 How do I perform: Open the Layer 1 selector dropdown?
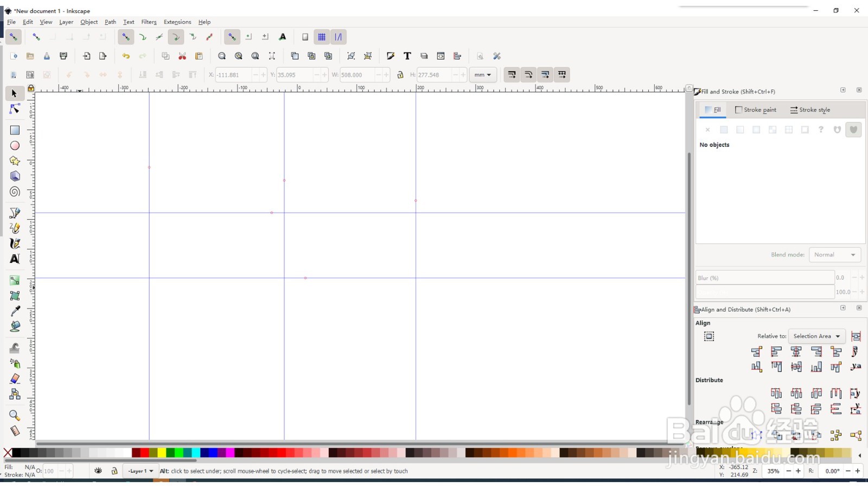coord(141,471)
